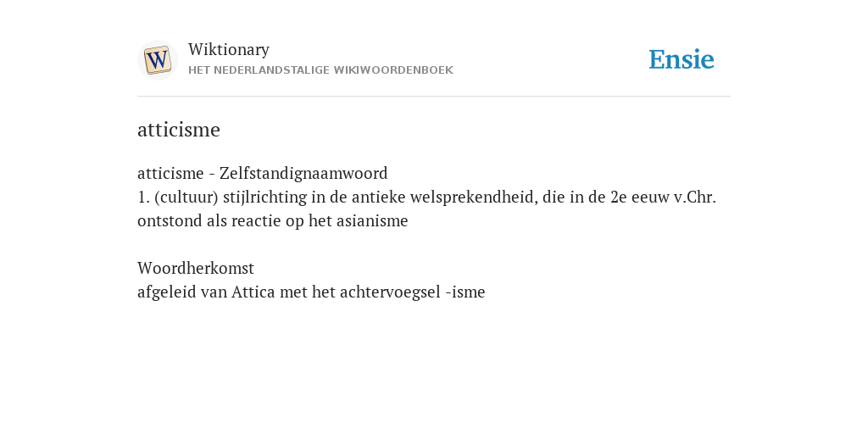Click the word asianisme
Viewport: 868px width, 434px height.
click(372, 221)
